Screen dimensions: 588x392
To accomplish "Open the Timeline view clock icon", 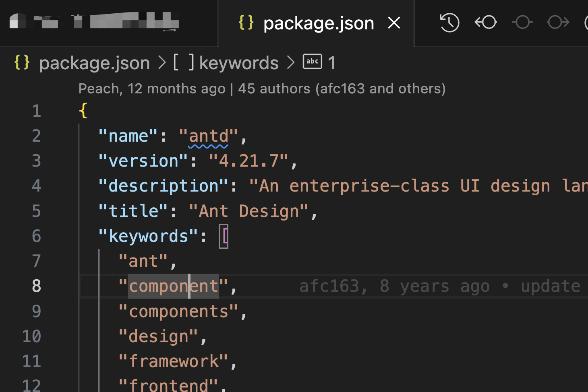I will coord(449,23).
